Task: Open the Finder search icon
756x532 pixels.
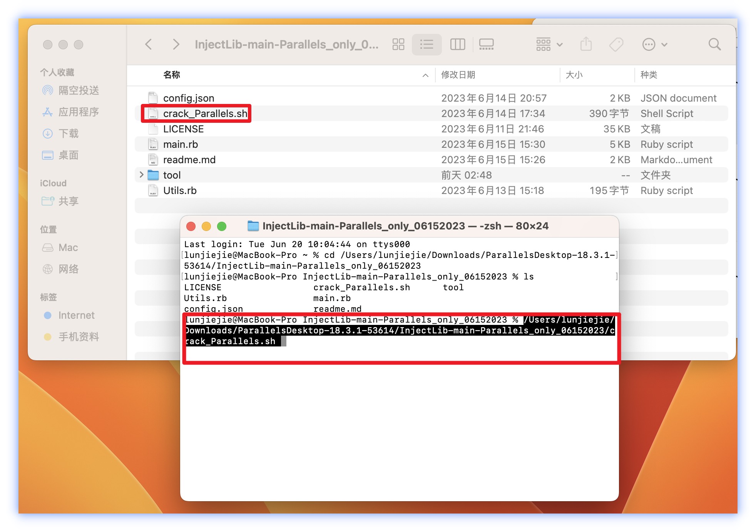Action: 714,44
